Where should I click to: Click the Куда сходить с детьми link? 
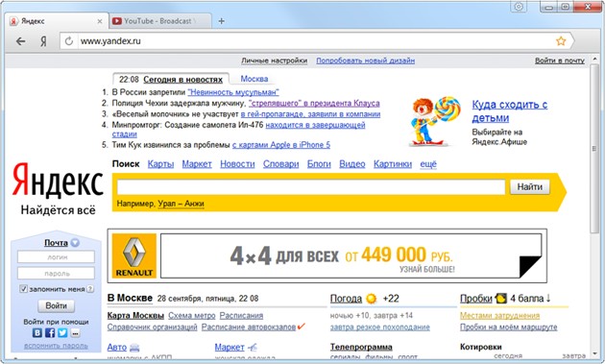click(509, 110)
